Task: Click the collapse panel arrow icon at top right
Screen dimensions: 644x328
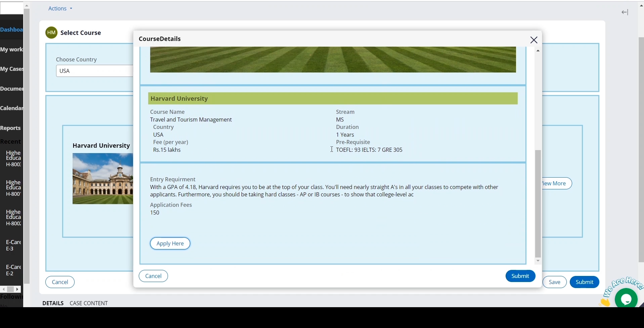Action: 625,12
